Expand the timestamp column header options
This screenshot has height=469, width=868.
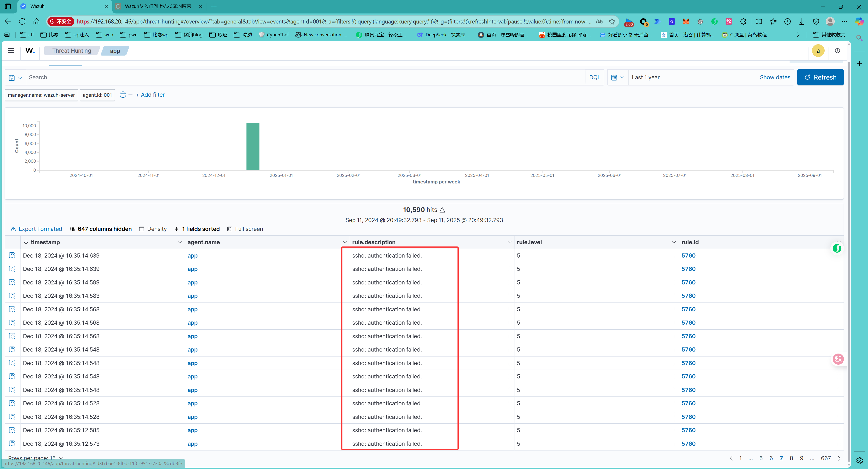(x=180, y=242)
